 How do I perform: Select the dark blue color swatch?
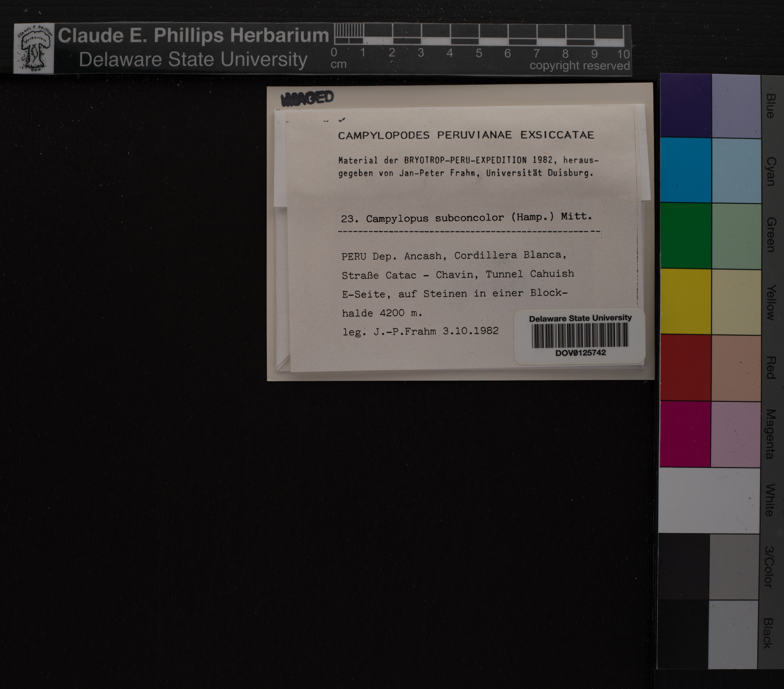[x=685, y=106]
